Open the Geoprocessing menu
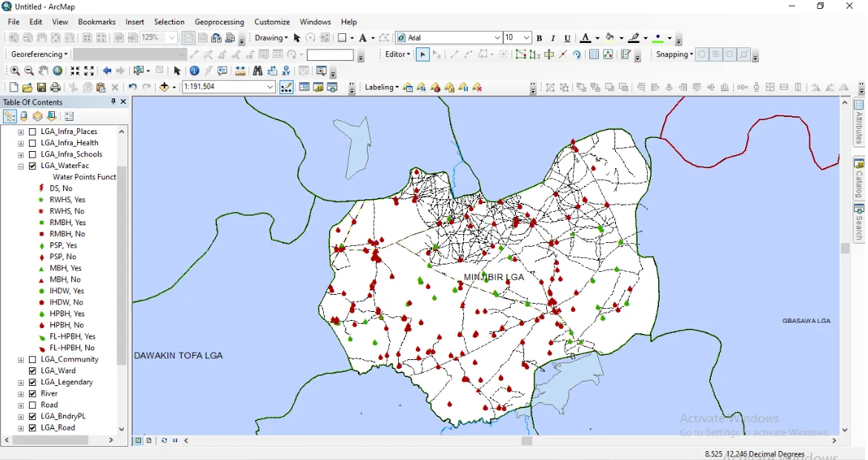 point(219,21)
